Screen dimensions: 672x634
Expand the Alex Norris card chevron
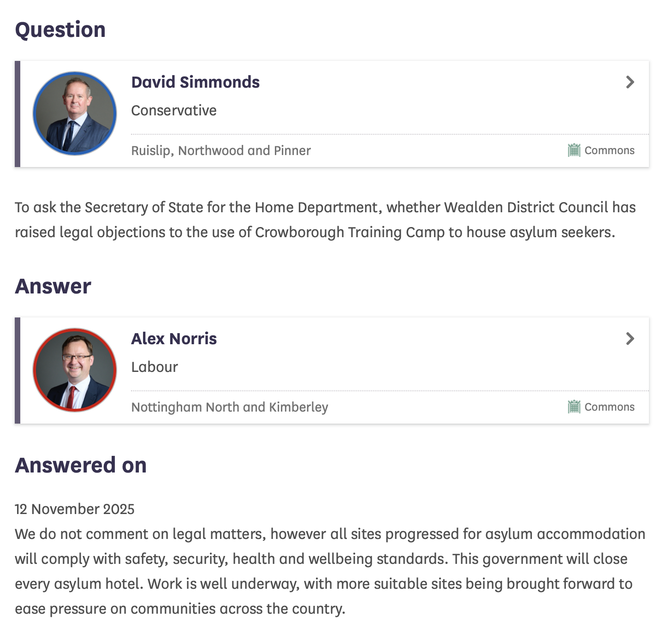[630, 339]
